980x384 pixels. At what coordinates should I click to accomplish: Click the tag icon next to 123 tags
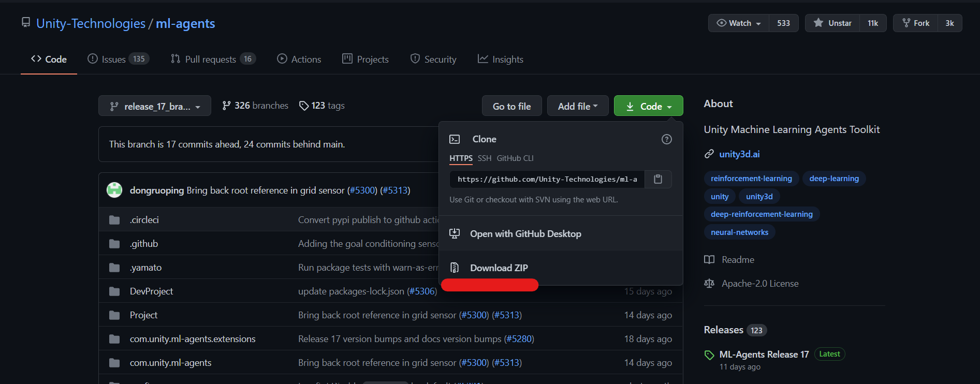pos(304,106)
